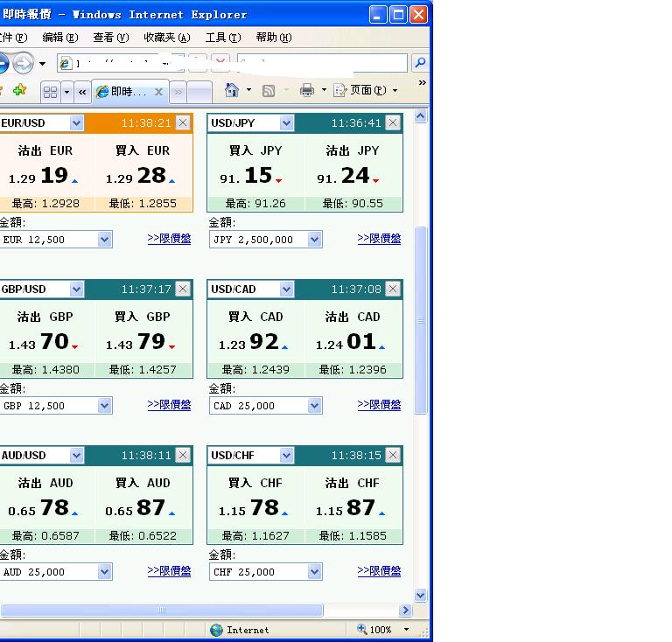Close the 即時 browser tab

click(x=158, y=92)
